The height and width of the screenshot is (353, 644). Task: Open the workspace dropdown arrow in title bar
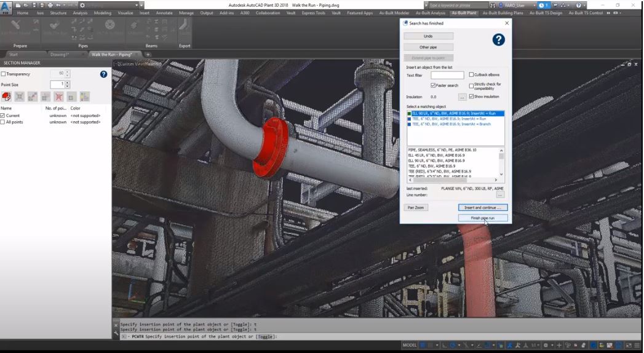137,6
